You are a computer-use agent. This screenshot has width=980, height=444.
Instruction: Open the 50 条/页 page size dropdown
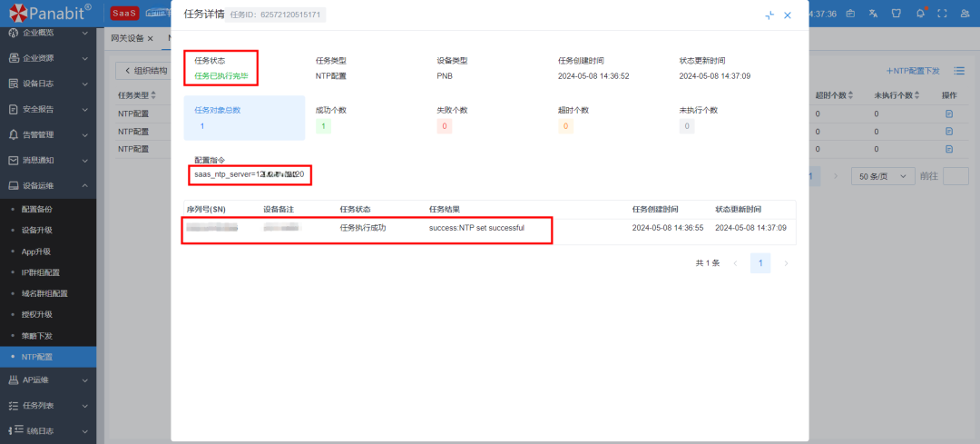tap(883, 176)
